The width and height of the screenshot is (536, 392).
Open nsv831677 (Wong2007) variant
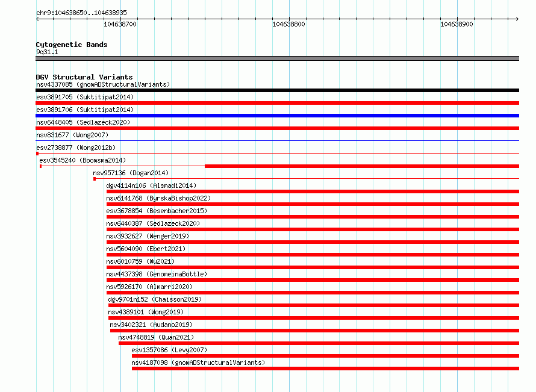(72, 135)
